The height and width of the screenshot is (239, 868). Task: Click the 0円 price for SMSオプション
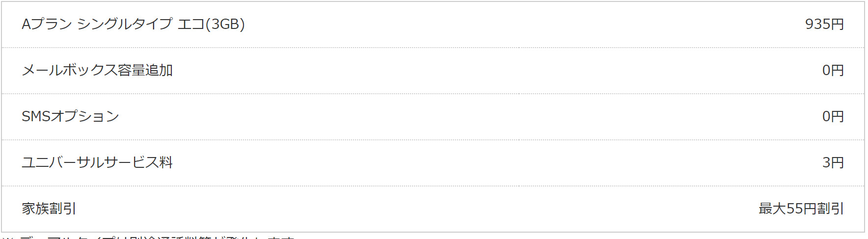coord(833,116)
